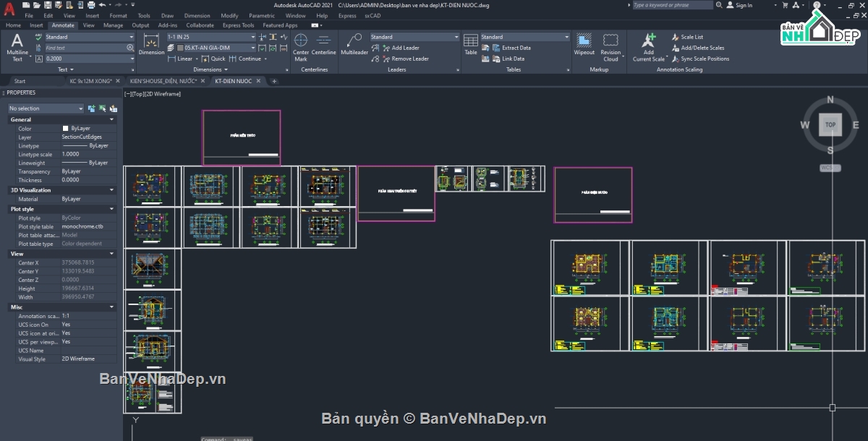Open the No selection dropdown
This screenshot has width=868, height=441.
[x=46, y=108]
